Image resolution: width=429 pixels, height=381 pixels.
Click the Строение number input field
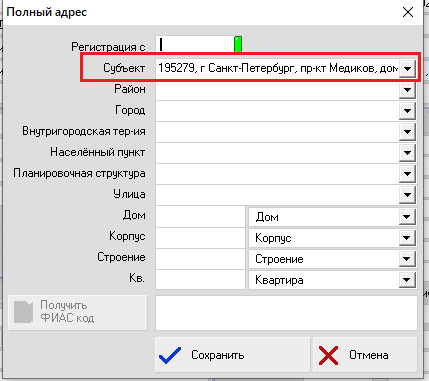pos(200,259)
